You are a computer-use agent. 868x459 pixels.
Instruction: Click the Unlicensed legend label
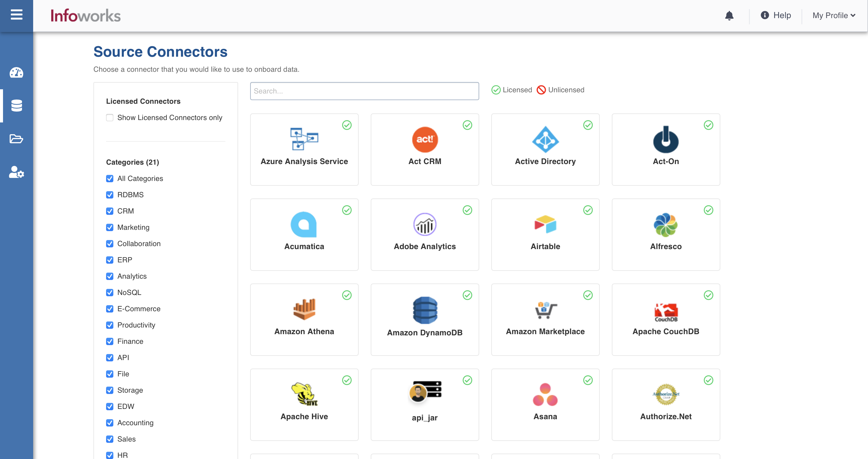[566, 90]
